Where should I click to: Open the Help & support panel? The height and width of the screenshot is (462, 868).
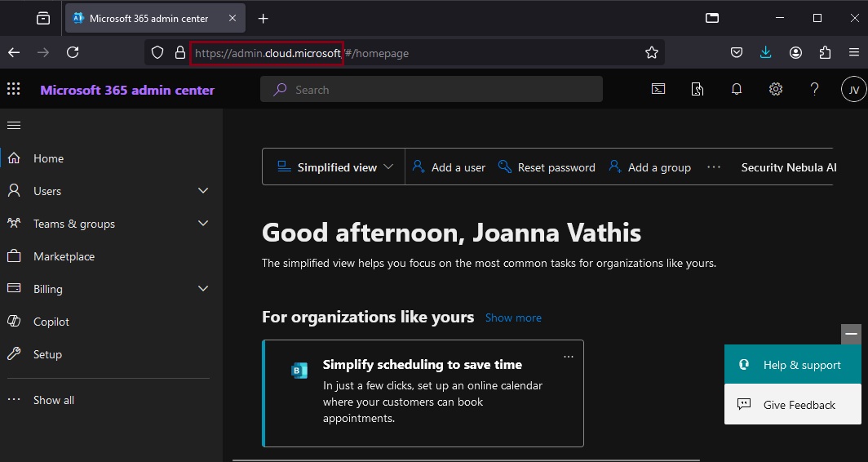(792, 365)
